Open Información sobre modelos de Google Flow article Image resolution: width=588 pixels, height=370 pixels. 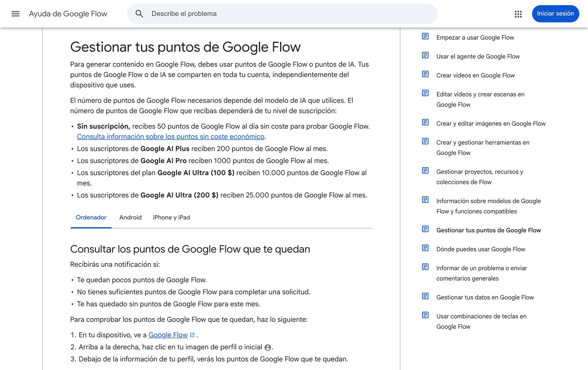(x=488, y=206)
